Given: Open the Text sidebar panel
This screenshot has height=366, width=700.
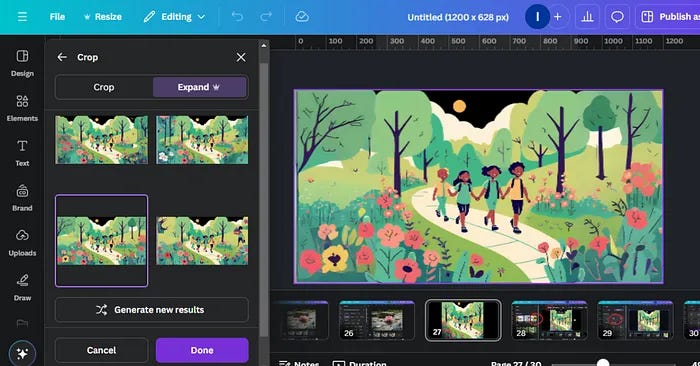Looking at the screenshot, I should pos(22,153).
